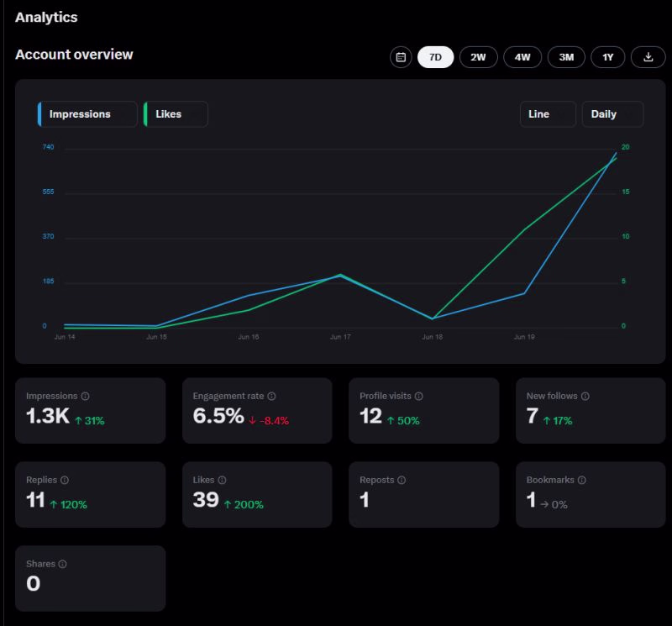
Task: Click the -8.4% engagement change
Action: 269,421
